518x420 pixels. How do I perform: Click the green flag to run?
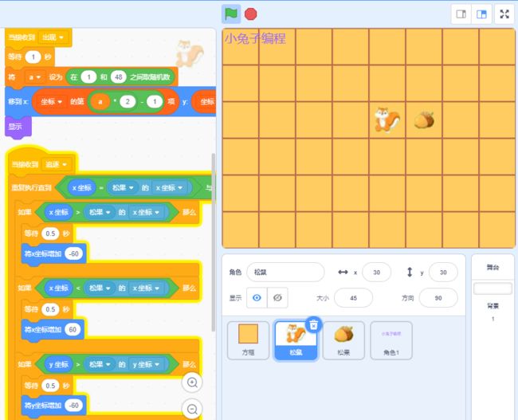231,14
